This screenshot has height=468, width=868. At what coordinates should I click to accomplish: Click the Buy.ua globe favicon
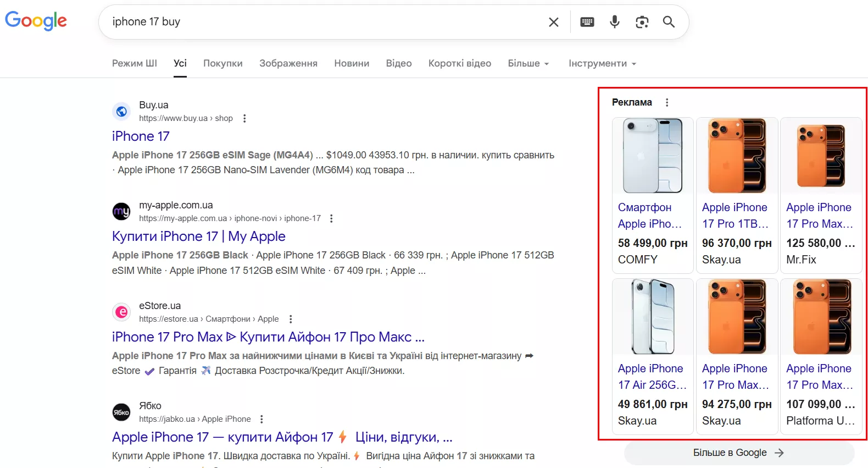[x=121, y=112]
